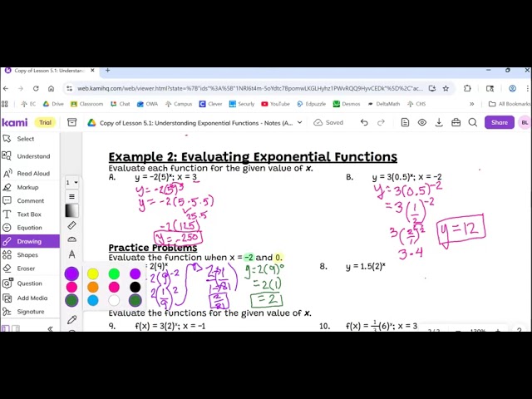Expand the document title dropdown arrow

[x=299, y=122]
